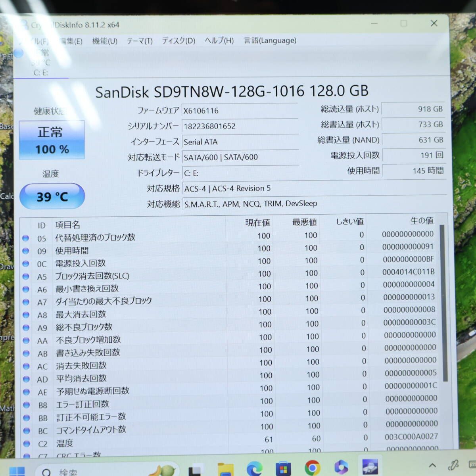Open the ヘルプ(H) menu
This screenshot has height=476, width=476.
[219, 40]
